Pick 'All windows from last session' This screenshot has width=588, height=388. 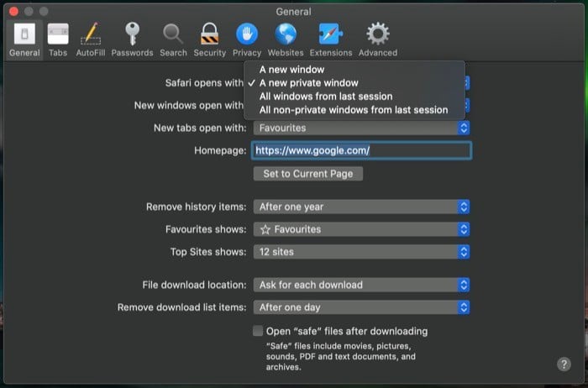pyautogui.click(x=354, y=97)
